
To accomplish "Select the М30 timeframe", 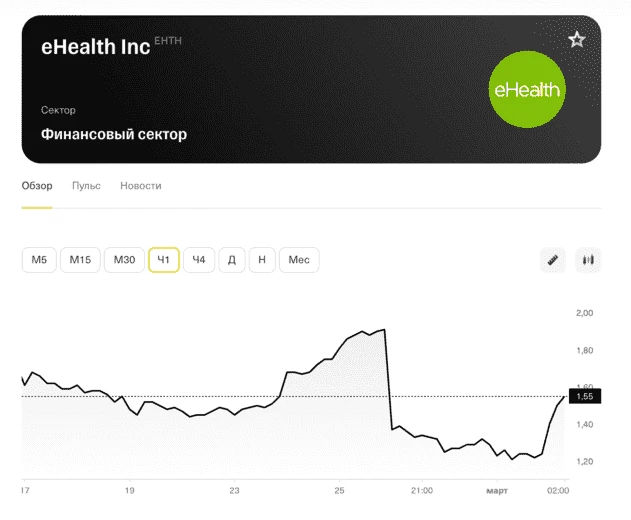I will pyautogui.click(x=124, y=260).
